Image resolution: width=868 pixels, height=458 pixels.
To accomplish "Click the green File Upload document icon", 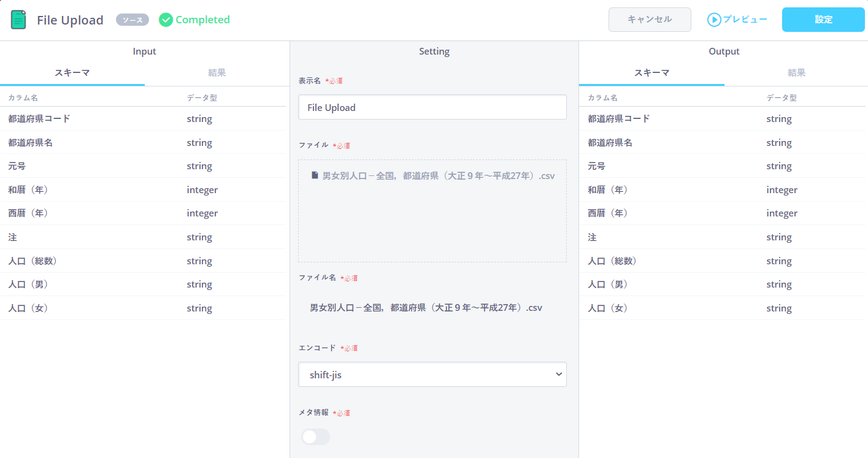I will pos(18,20).
